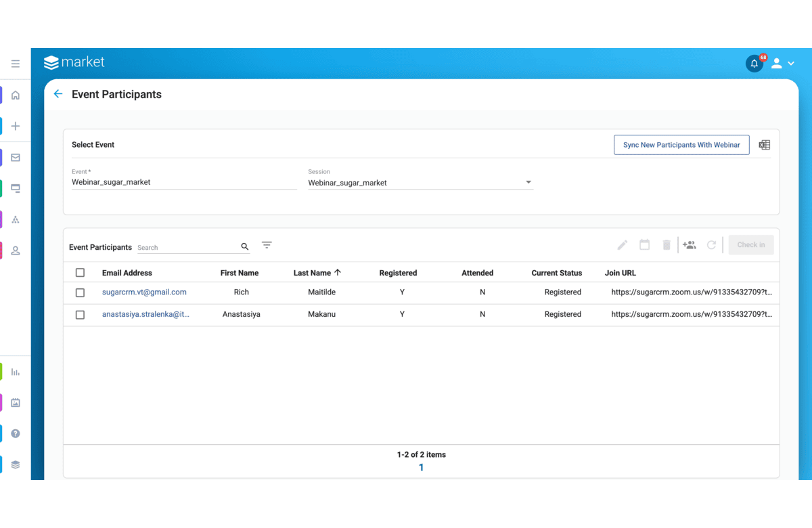Screen dimensions: 812x528
Task: Go to page 1 in pagination
Action: [421, 468]
